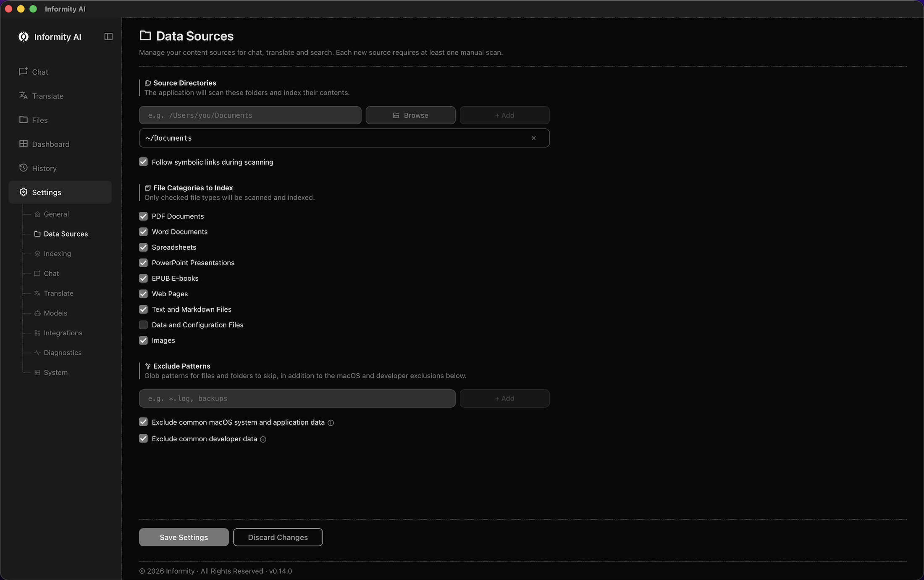Collapse the sidebar with the panel toggle icon
Image resolution: width=924 pixels, height=580 pixels.
tap(108, 37)
